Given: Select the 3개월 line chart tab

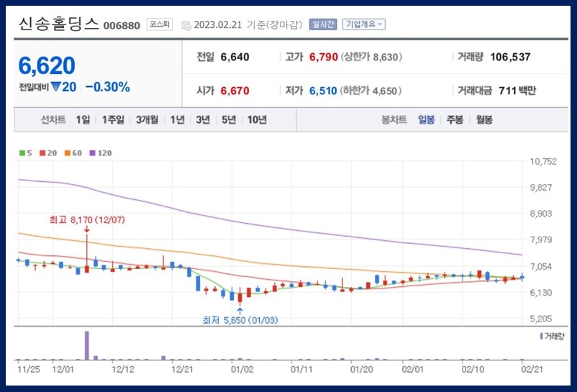Looking at the screenshot, I should click(x=147, y=120).
